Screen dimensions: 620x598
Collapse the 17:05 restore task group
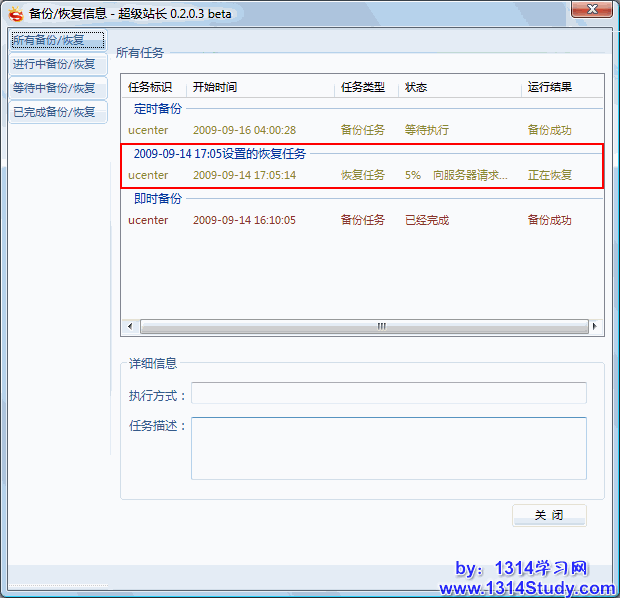pos(220,154)
